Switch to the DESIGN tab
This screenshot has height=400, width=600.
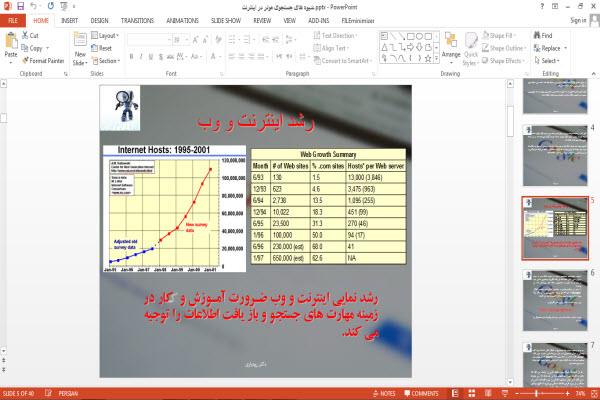pyautogui.click(x=99, y=21)
